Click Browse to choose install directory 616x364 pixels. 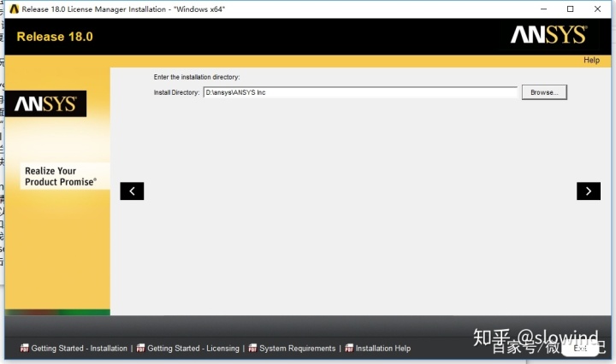[544, 92]
